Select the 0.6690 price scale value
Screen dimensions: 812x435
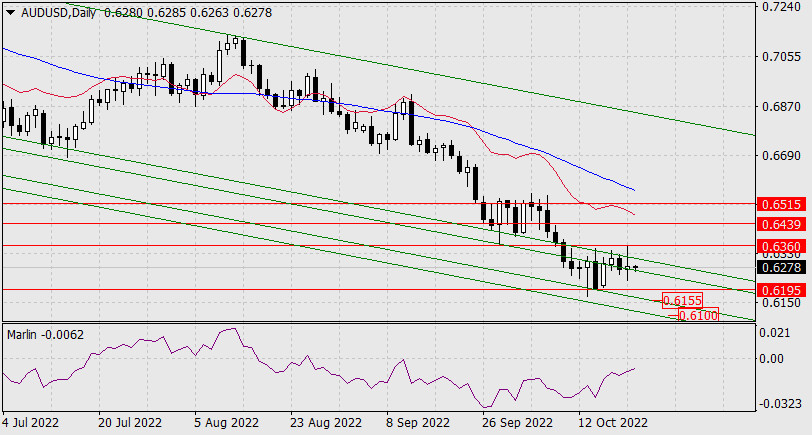(781, 155)
